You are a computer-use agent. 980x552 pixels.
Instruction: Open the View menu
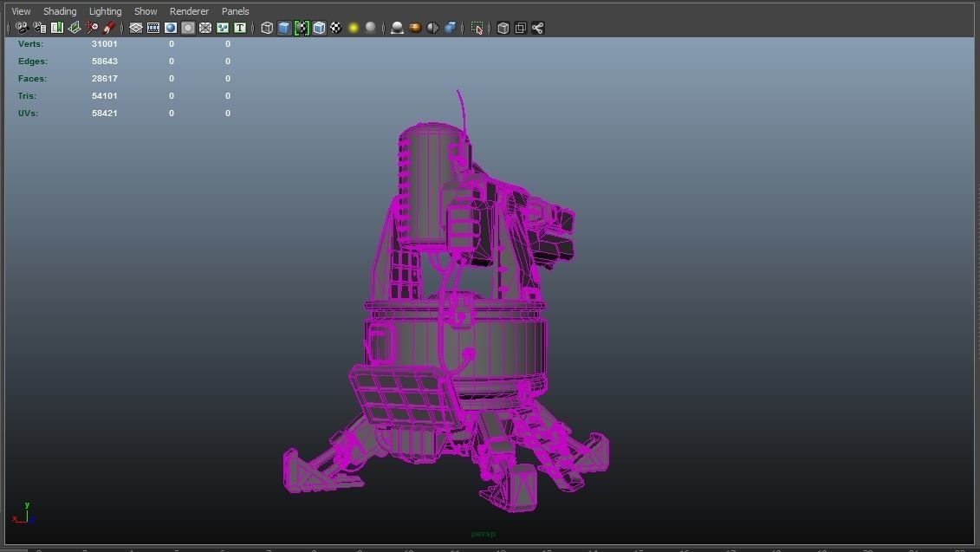[x=19, y=10]
